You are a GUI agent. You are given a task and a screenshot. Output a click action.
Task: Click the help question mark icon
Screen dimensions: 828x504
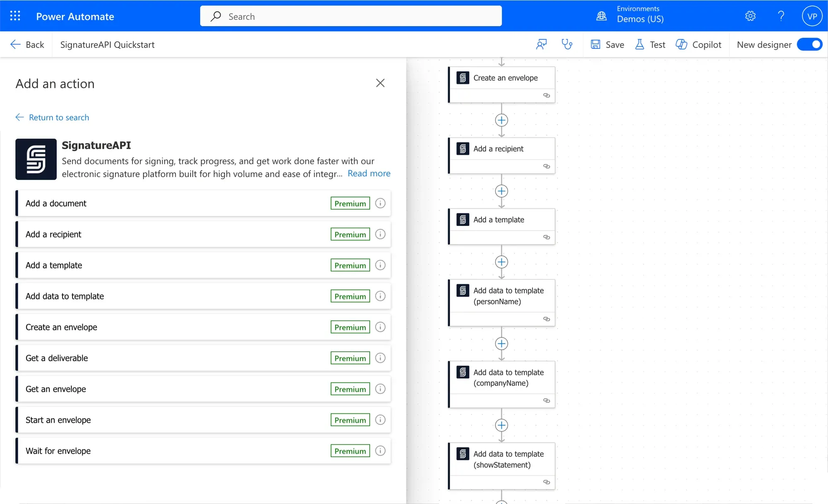click(781, 16)
